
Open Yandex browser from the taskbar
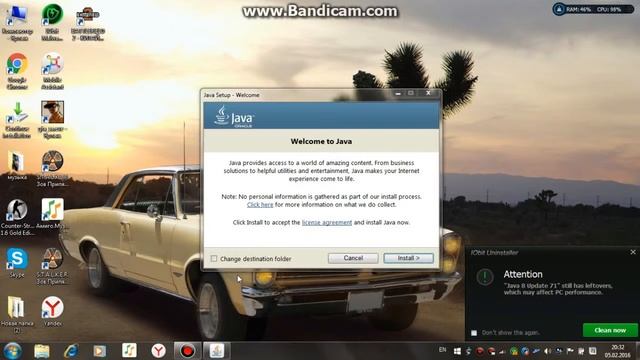tap(158, 351)
